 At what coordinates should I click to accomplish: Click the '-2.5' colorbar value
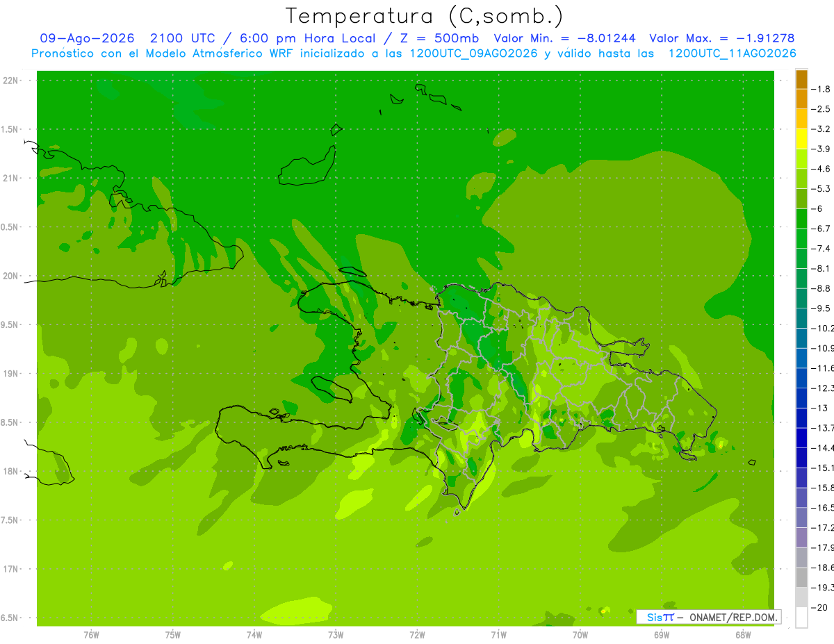821,109
